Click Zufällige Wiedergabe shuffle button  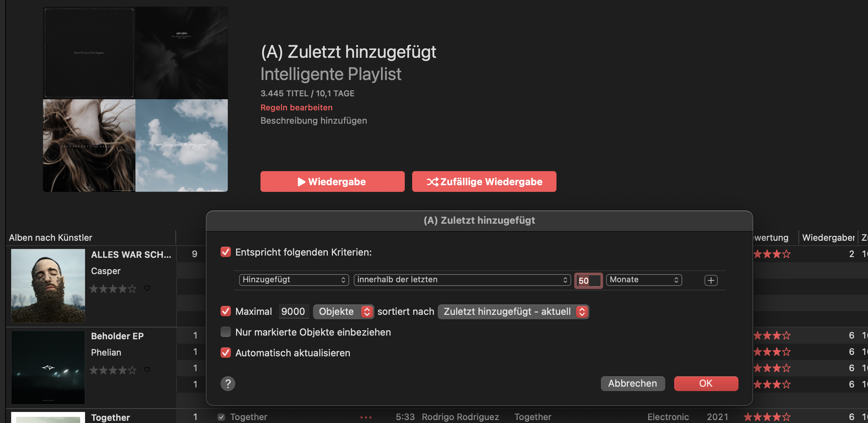pyautogui.click(x=484, y=181)
